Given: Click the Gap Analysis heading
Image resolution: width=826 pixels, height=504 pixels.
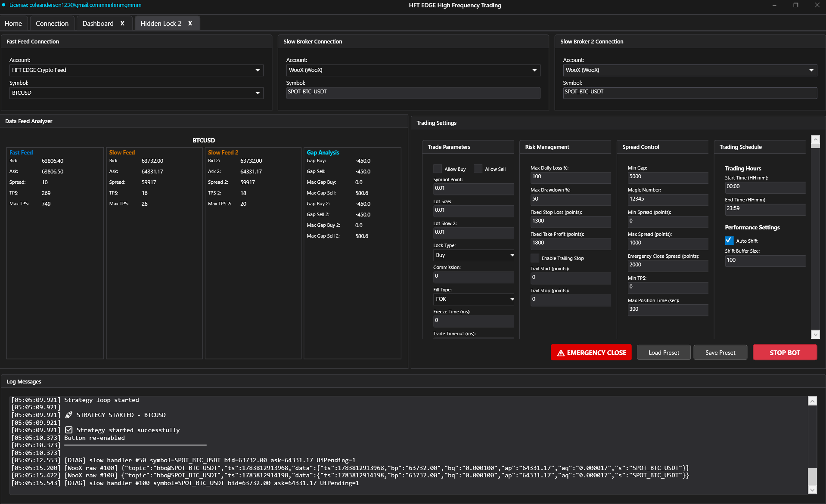Looking at the screenshot, I should [x=323, y=152].
